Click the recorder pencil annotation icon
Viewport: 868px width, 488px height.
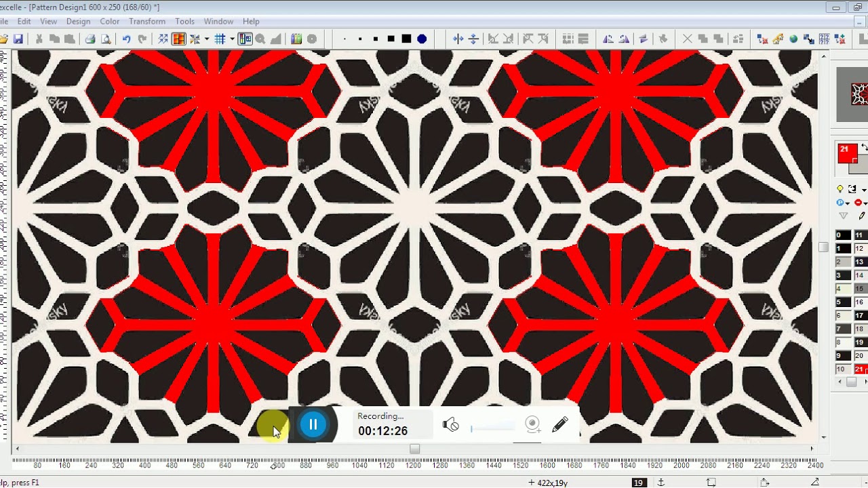tap(560, 425)
